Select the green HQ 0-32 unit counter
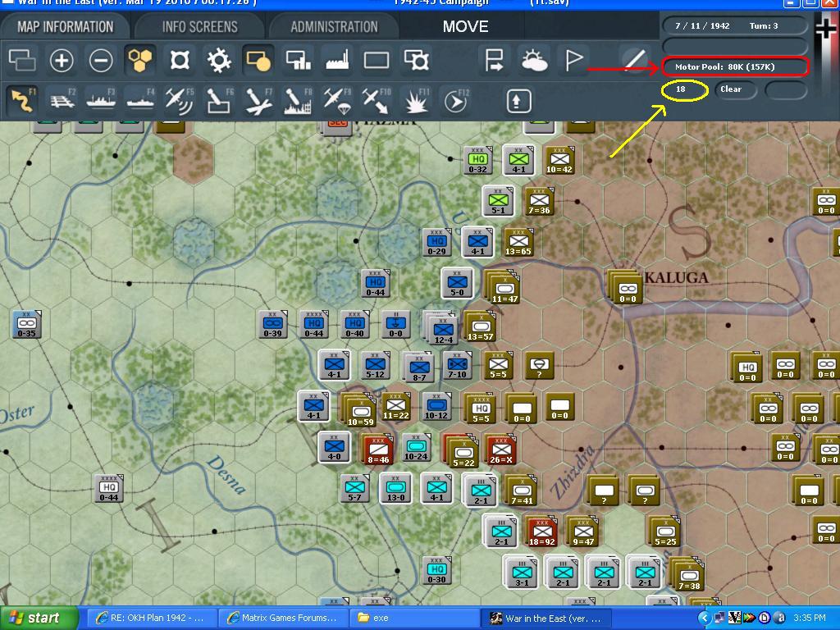 point(477,160)
